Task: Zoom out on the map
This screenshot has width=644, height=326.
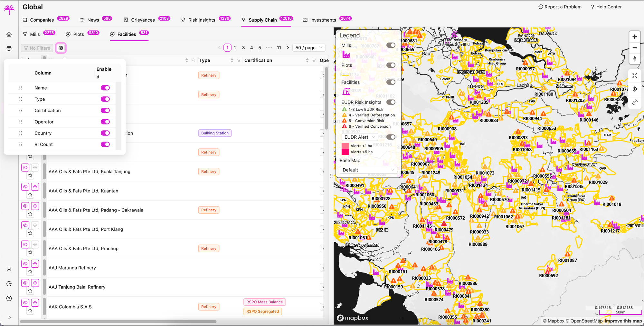Action: click(635, 48)
